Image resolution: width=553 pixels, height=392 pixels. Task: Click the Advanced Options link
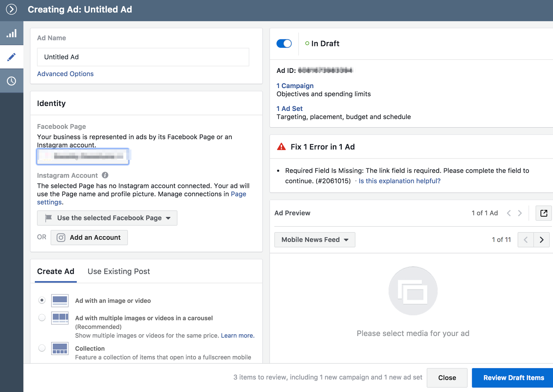point(65,74)
